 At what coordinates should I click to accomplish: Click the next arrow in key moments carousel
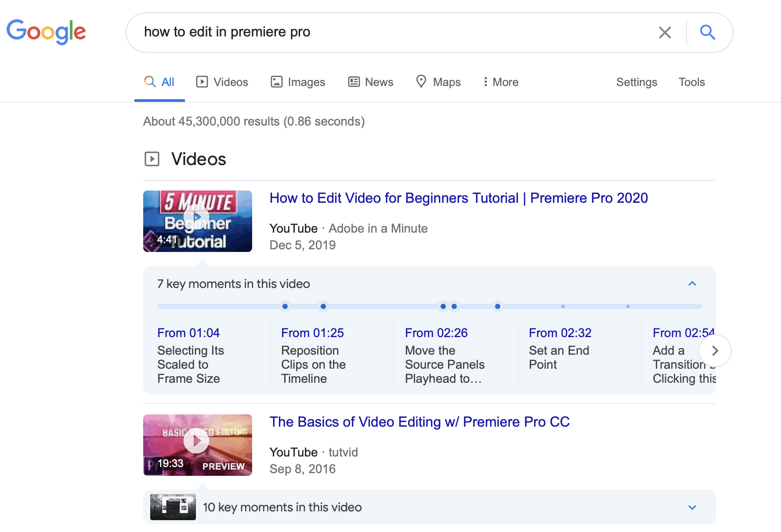coord(715,351)
